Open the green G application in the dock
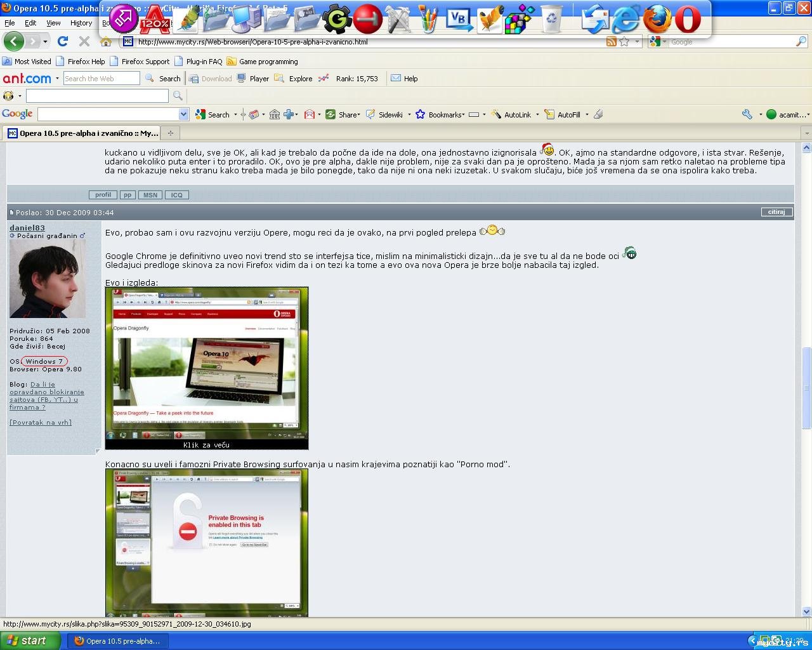812x650 pixels. [337, 19]
